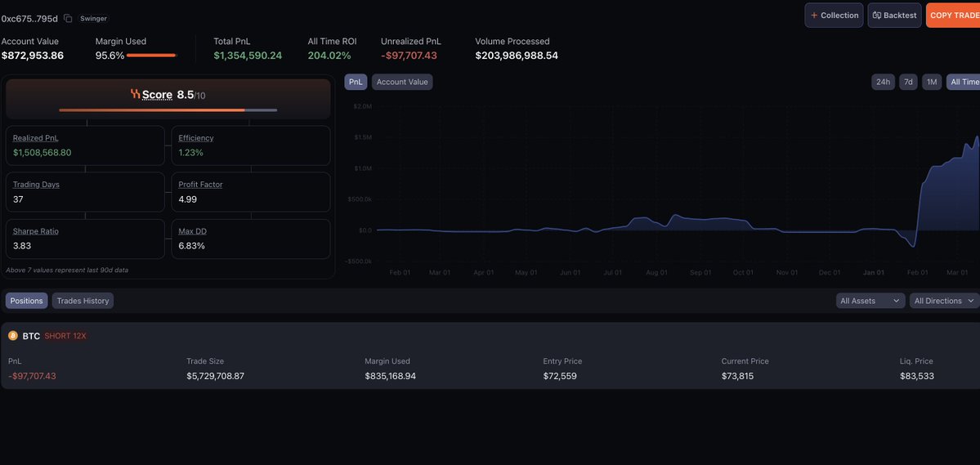Click the wallet address 0xc675..795d
The height and width of the screenshot is (465, 980).
[x=29, y=19]
